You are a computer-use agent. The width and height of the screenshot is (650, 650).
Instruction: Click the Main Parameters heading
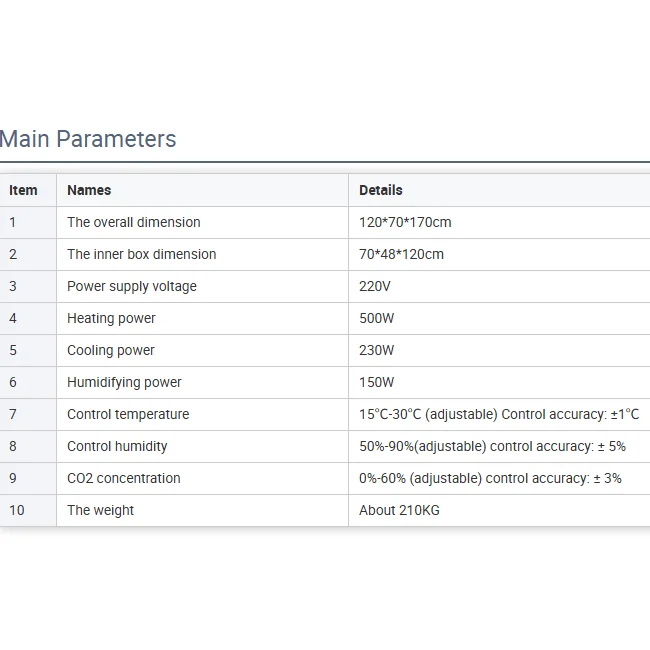[88, 139]
